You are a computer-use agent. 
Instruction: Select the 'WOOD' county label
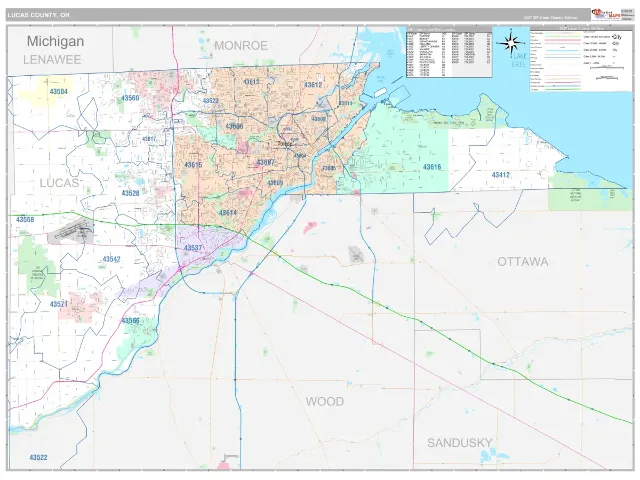pyautogui.click(x=325, y=402)
